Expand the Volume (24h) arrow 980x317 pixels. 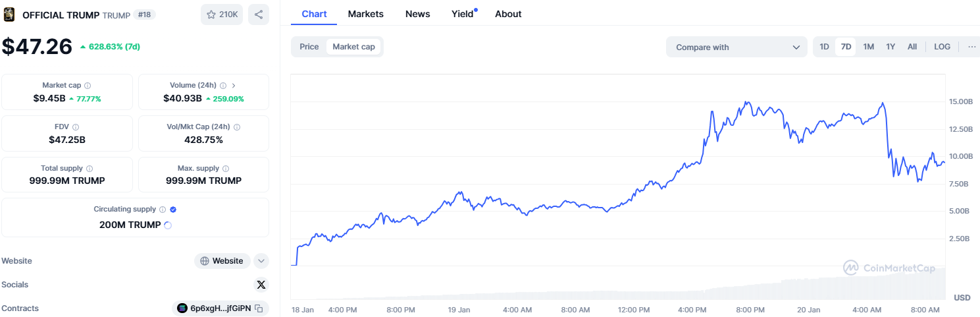[x=234, y=86]
